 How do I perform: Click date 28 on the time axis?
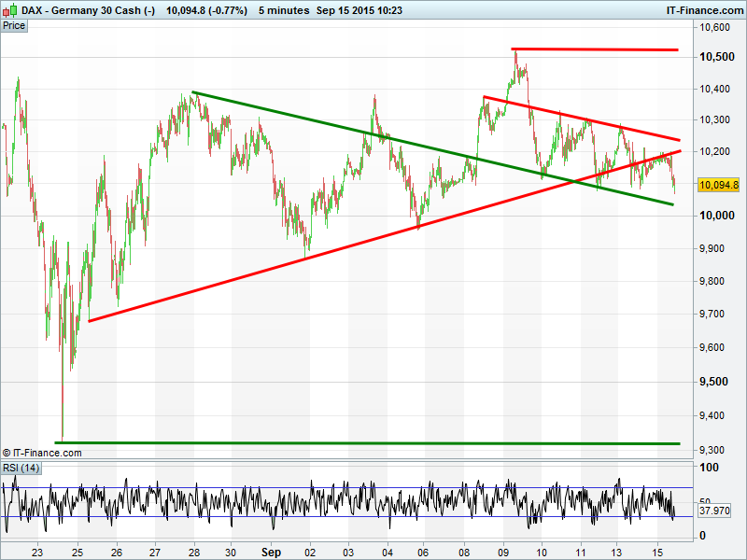coord(194,553)
